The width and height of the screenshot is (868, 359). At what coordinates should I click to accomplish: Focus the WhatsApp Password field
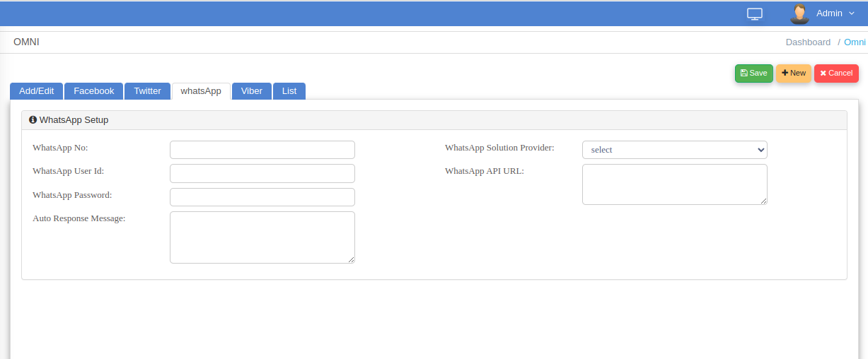262,197
